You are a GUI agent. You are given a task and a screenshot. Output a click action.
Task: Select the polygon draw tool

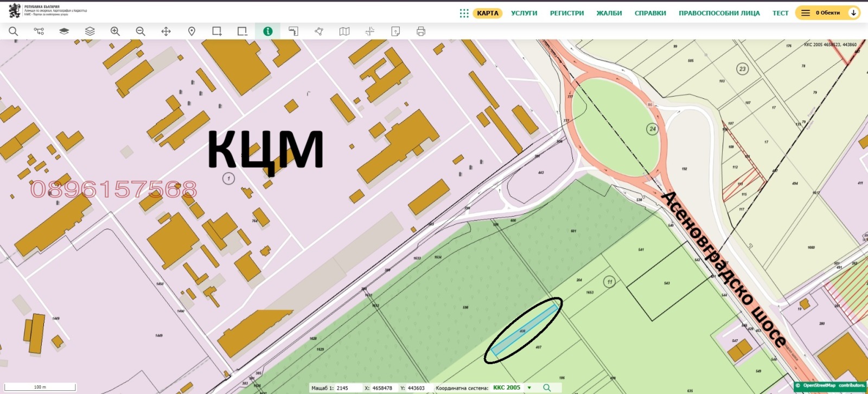click(319, 31)
